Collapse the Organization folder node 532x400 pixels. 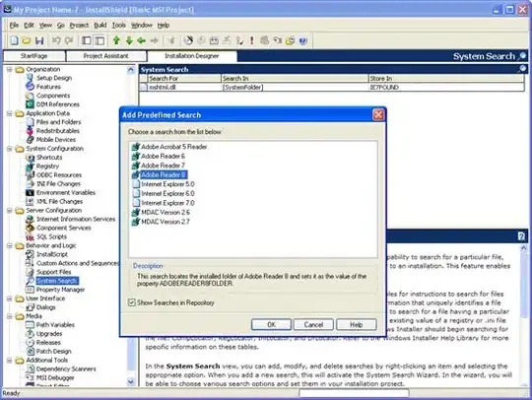pyautogui.click(x=10, y=69)
